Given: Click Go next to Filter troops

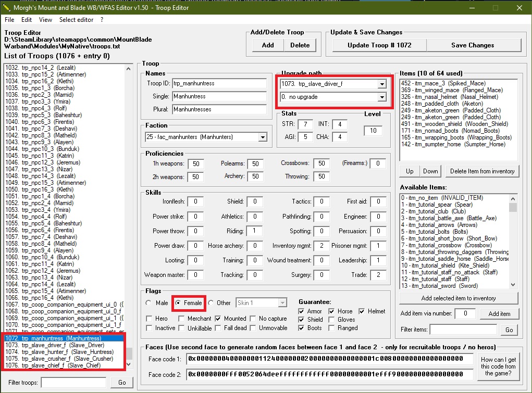Looking at the screenshot, I should coord(122,383).
